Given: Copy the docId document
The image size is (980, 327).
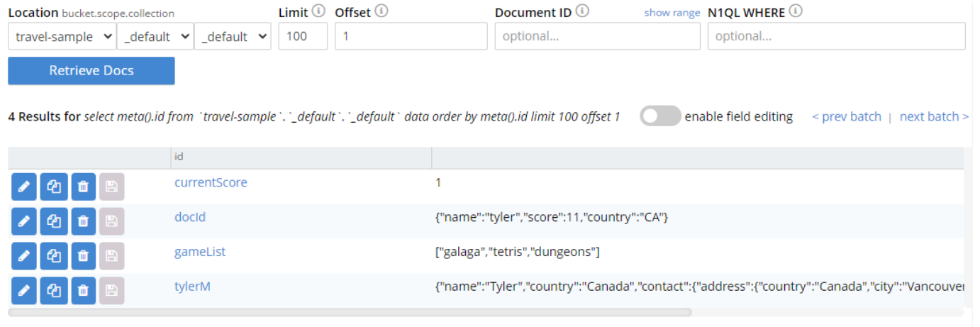Looking at the screenshot, I should (x=54, y=221).
